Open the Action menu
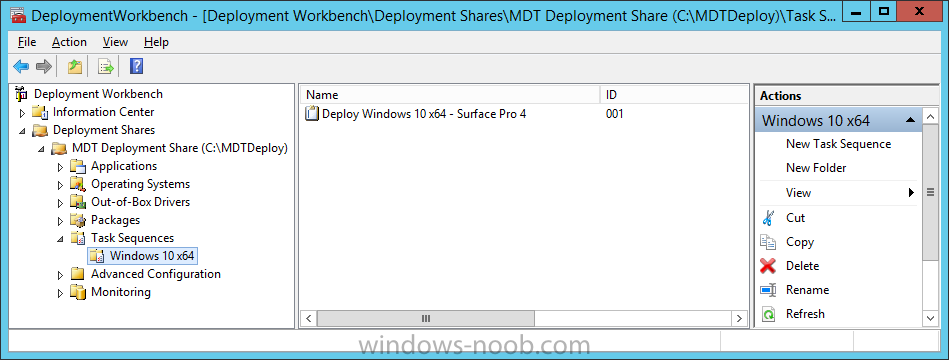Screen dimensions: 949x360 coord(69,42)
